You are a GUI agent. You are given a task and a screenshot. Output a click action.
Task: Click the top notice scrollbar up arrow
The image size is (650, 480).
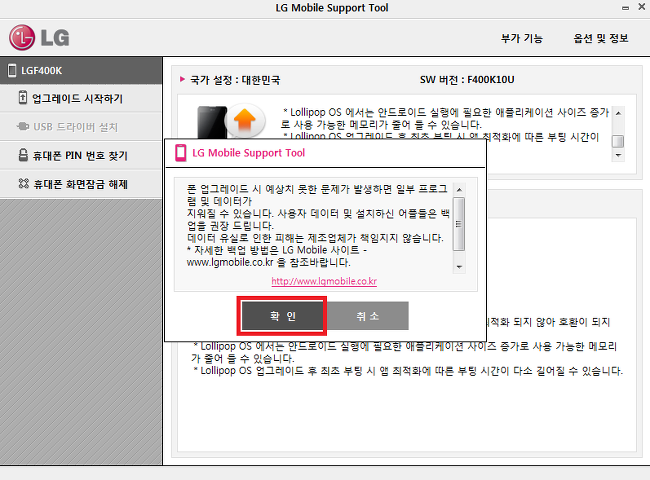coord(618,113)
